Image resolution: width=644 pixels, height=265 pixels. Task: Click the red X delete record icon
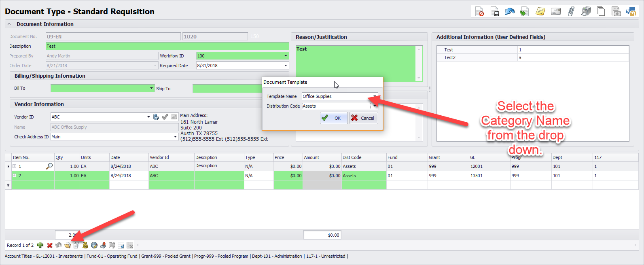point(49,245)
